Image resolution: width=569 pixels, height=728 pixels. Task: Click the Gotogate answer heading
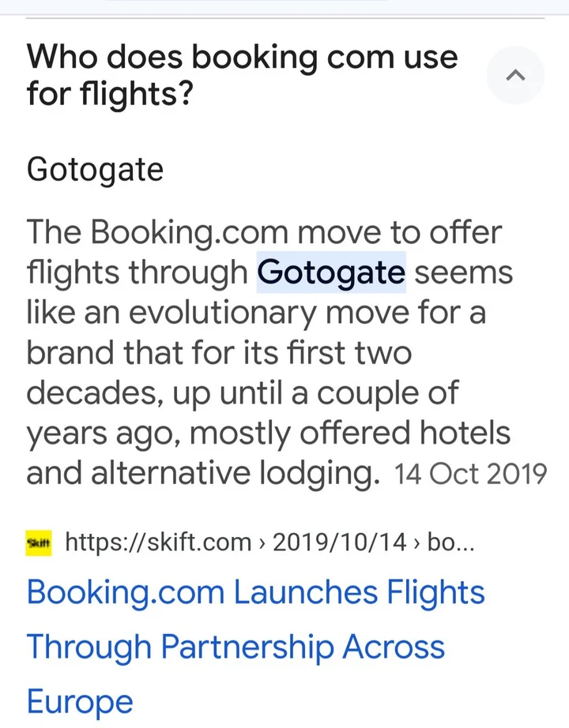(95, 170)
